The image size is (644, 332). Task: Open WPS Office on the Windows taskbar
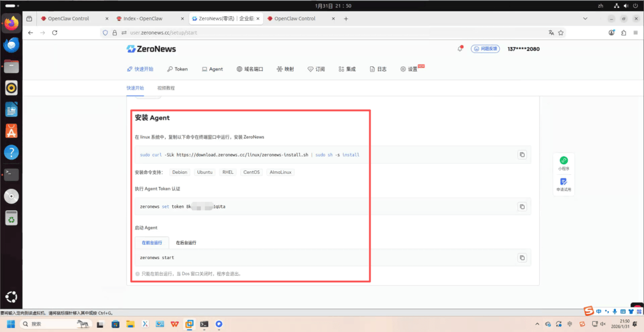point(175,324)
